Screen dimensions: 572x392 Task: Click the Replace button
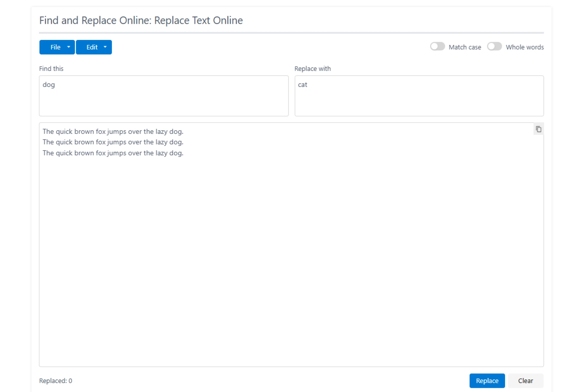click(487, 381)
